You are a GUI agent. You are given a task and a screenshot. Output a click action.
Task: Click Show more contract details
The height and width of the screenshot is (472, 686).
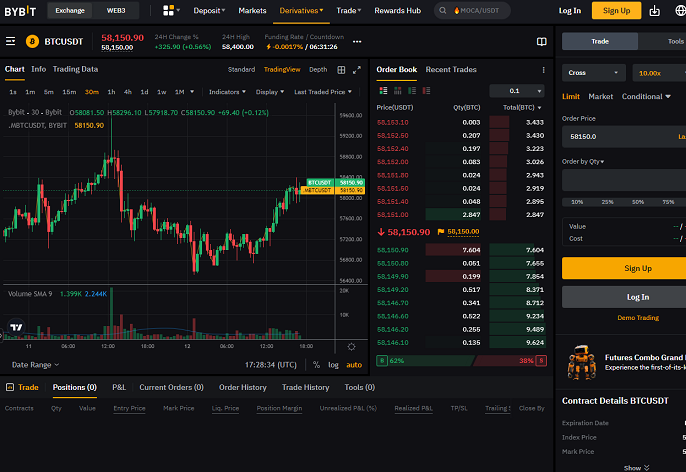[x=637, y=468]
